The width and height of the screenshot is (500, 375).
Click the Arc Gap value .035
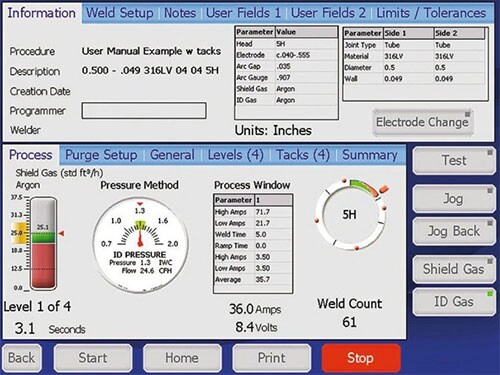(x=306, y=66)
